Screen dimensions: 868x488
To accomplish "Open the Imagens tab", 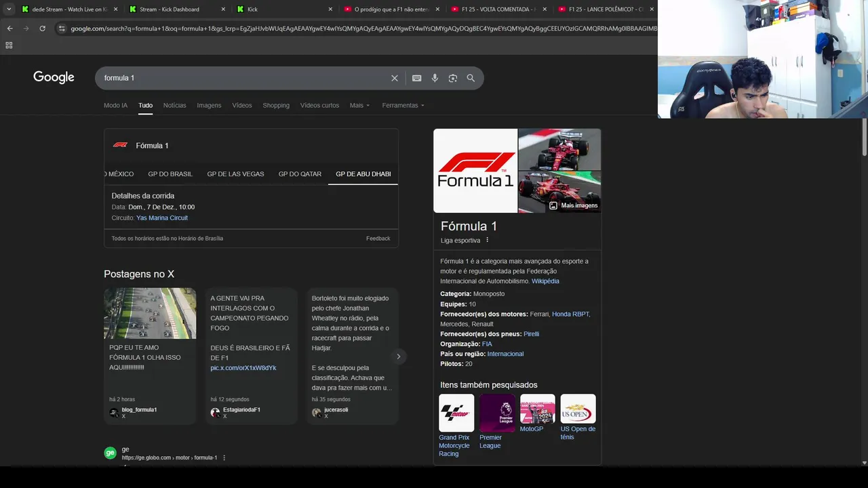I will pos(209,105).
